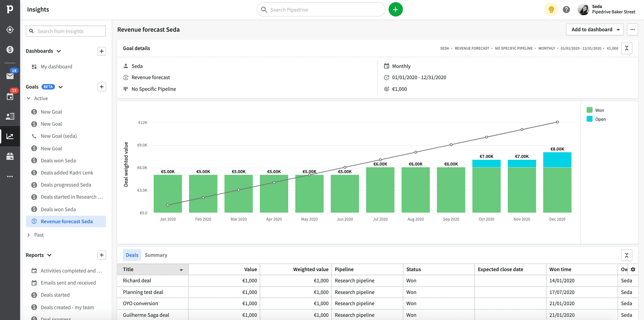Click goal line point for Dec 2020

[557, 122]
